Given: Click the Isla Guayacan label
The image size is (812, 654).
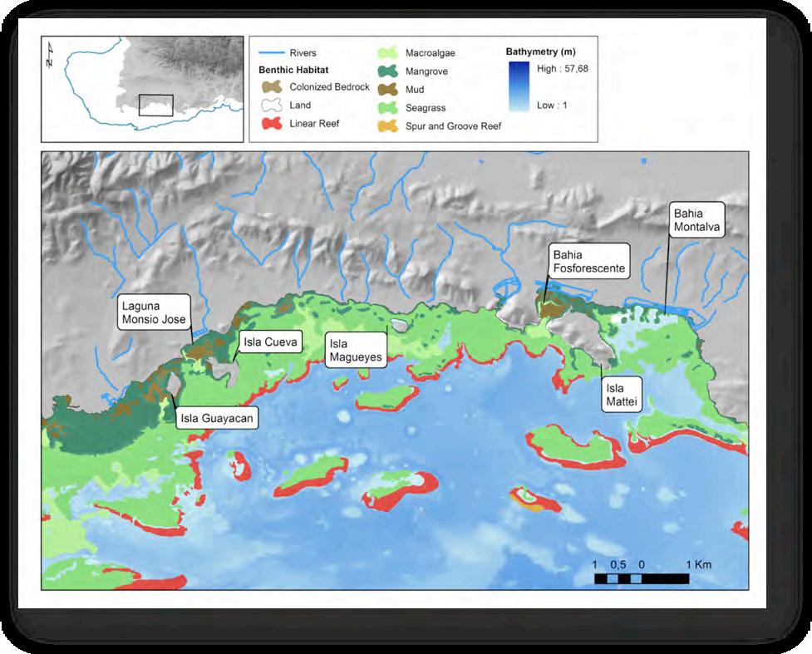Looking at the screenshot, I should coord(217,418).
